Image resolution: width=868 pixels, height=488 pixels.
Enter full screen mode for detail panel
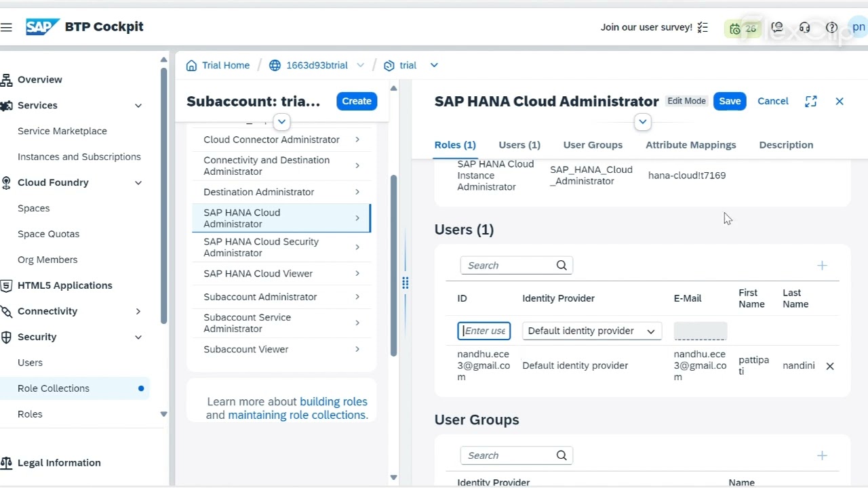point(811,101)
